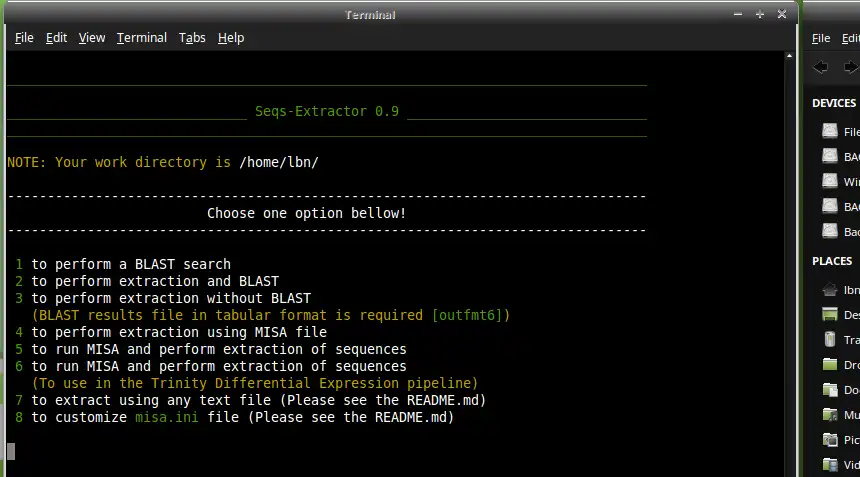Open the Terminal menu
Screen dimensions: 860x477
point(142,38)
